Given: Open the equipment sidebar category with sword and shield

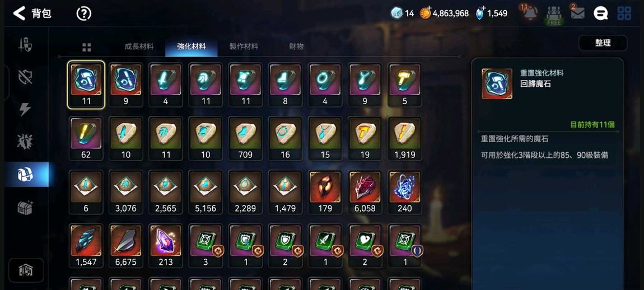Looking at the screenshot, I should pyautogui.click(x=25, y=44).
